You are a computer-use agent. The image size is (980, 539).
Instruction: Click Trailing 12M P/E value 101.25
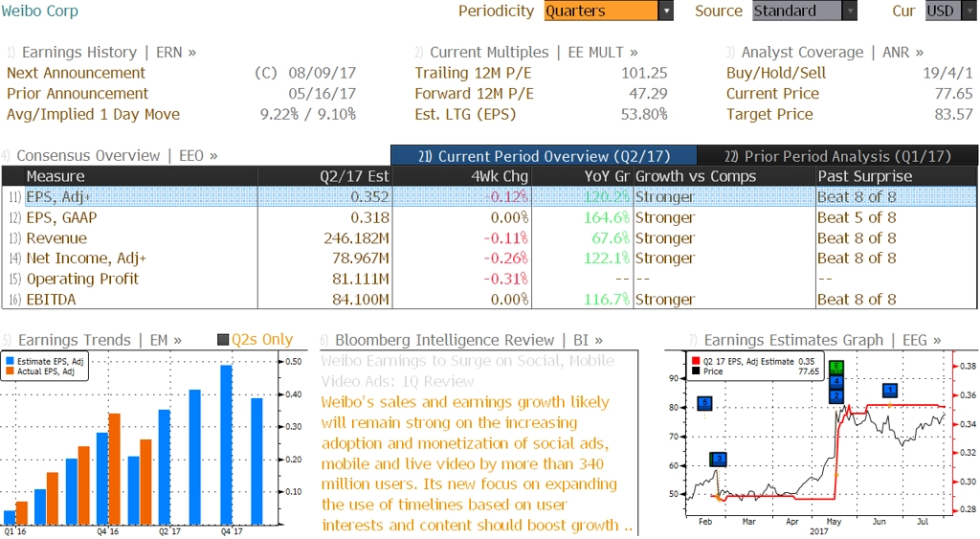click(644, 73)
